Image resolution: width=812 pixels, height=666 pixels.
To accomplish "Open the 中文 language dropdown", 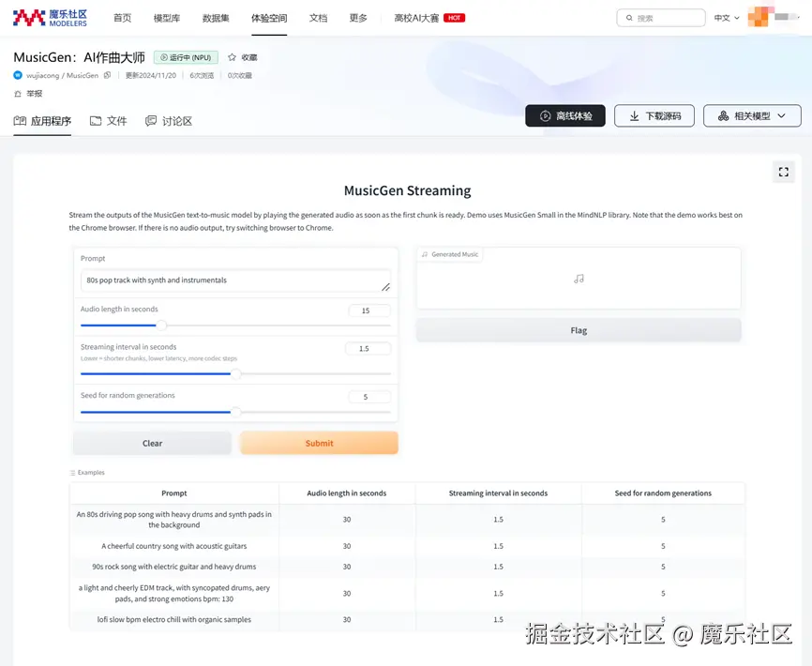I will (x=727, y=18).
